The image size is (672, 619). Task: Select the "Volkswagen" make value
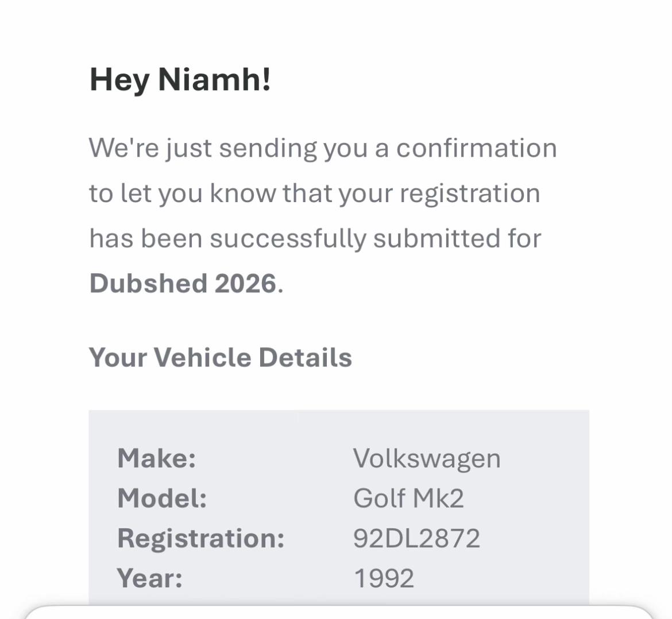click(427, 459)
